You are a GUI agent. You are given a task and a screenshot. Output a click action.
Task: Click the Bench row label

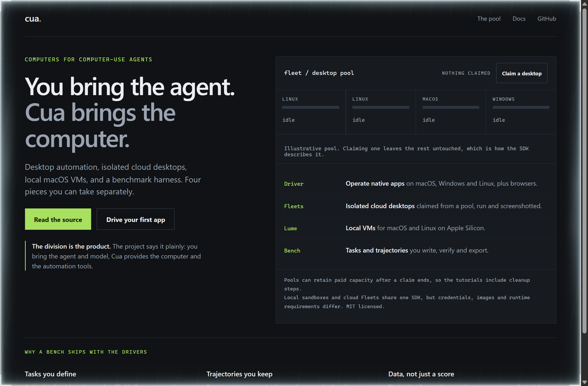(292, 251)
